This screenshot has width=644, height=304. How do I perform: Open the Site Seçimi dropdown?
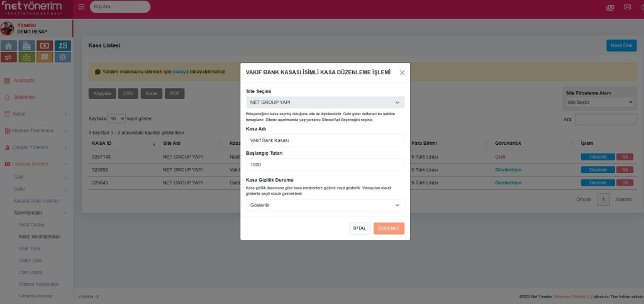tap(325, 102)
